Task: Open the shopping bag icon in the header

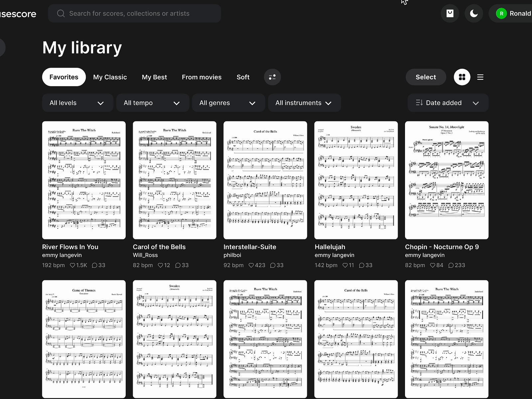Action: (x=450, y=13)
